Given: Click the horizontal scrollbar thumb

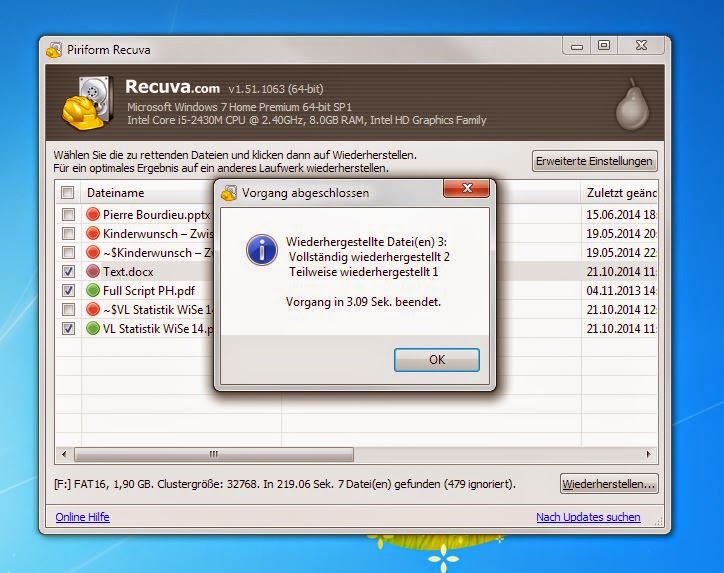Looking at the screenshot, I should point(214,454).
